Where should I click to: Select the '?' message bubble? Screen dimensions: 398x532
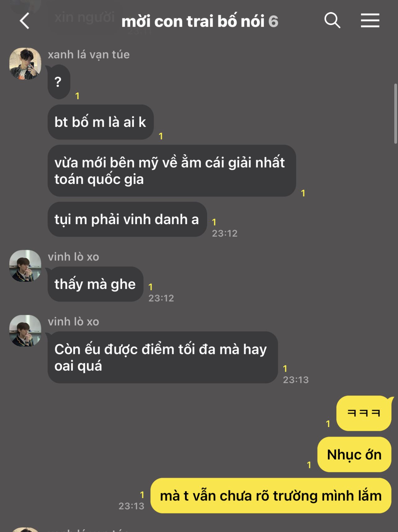(59, 82)
